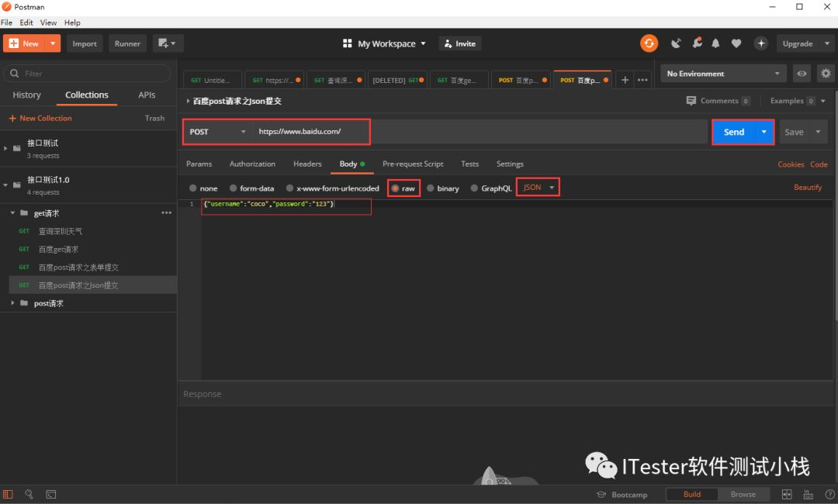Image resolution: width=838 pixels, height=504 pixels.
Task: Toggle sidebar icon at bottom left
Action: tap(8, 495)
